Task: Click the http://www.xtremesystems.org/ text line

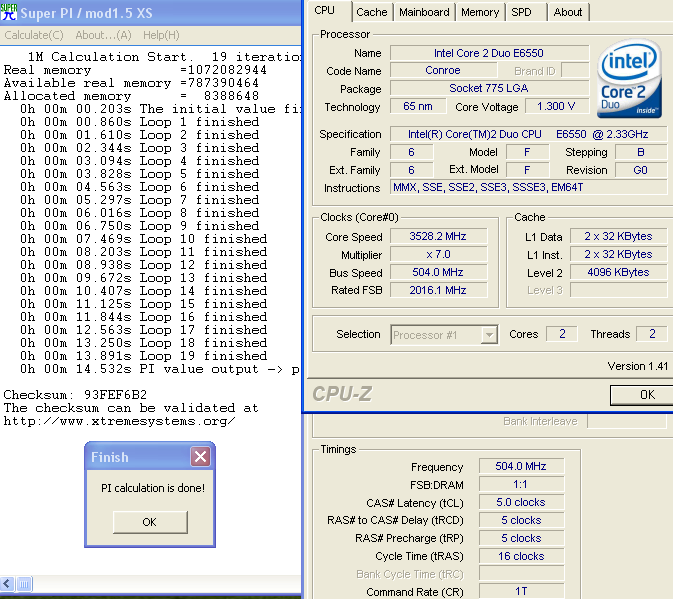Action: coord(119,421)
